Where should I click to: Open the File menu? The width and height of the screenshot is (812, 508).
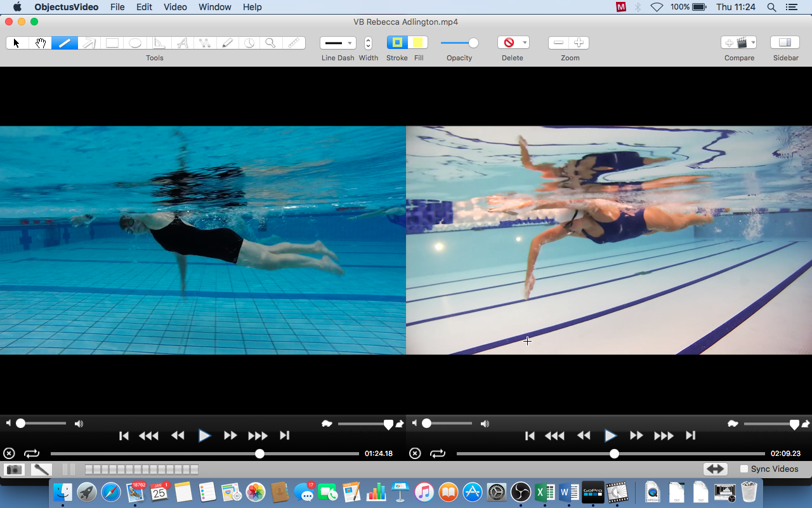tap(117, 7)
